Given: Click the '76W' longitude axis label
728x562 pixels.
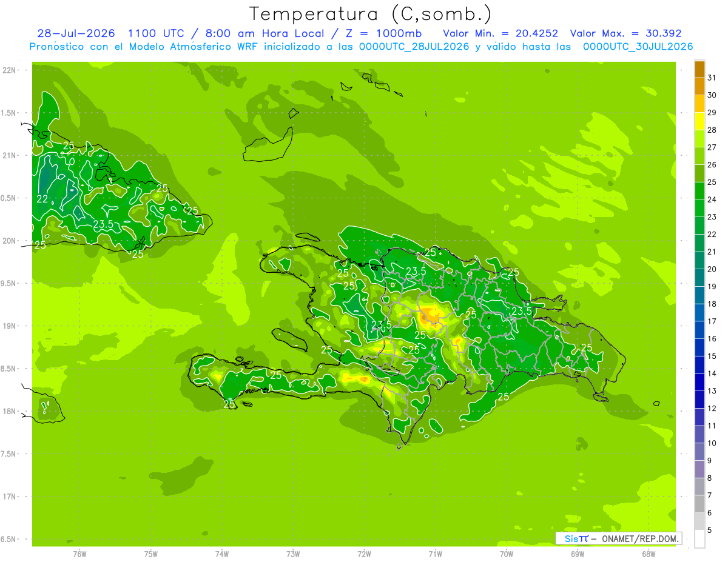Looking at the screenshot, I should click(x=79, y=554).
